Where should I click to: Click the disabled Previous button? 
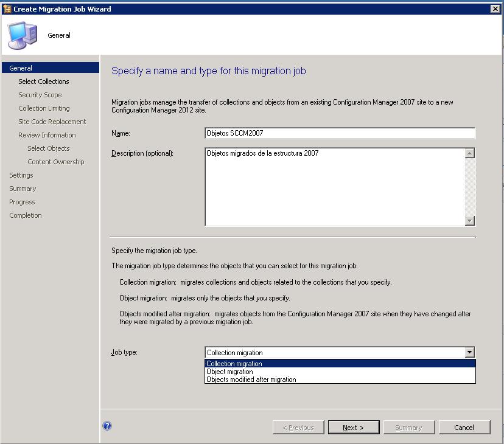point(298,428)
